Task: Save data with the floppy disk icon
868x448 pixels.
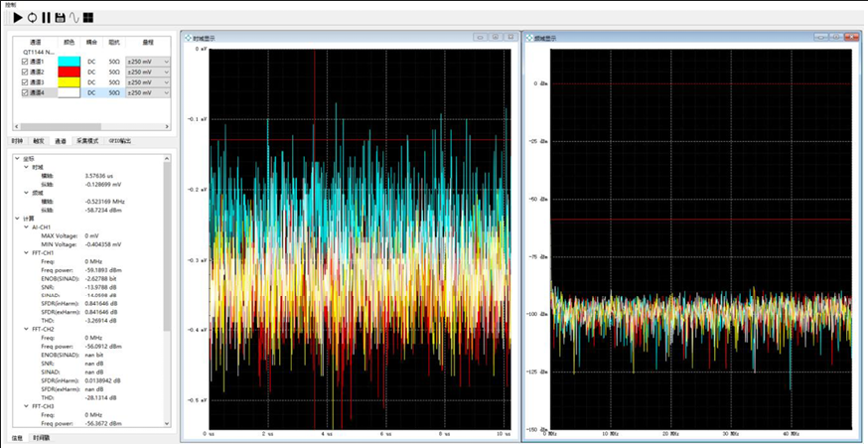Action: tap(60, 18)
